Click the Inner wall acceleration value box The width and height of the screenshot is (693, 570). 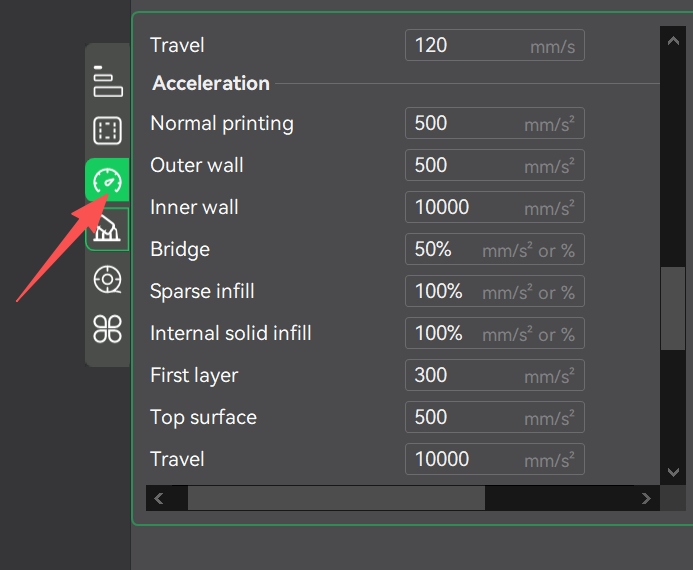point(464,208)
